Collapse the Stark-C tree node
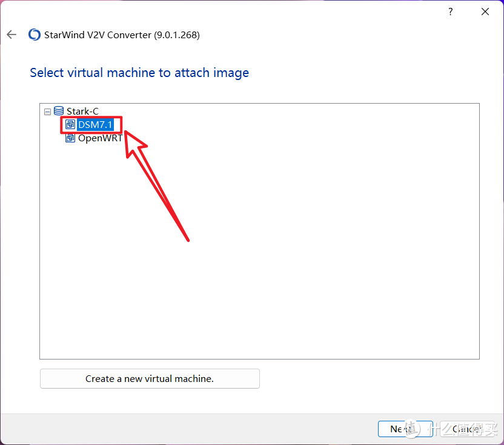504x445 pixels. pyautogui.click(x=47, y=112)
